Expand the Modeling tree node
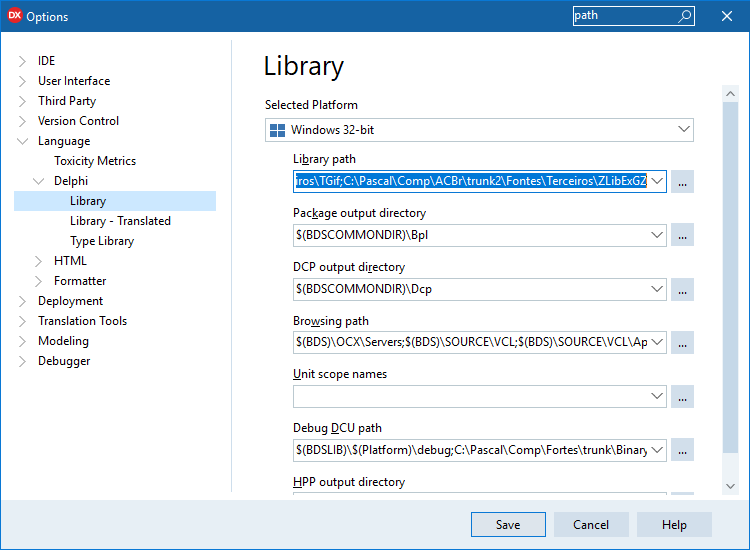 pyautogui.click(x=22, y=341)
